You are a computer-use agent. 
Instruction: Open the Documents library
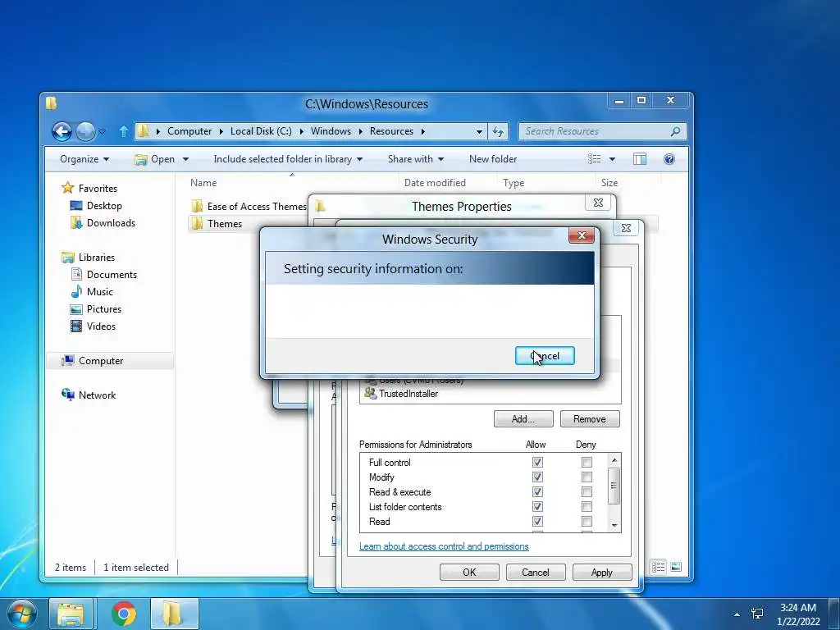(112, 274)
